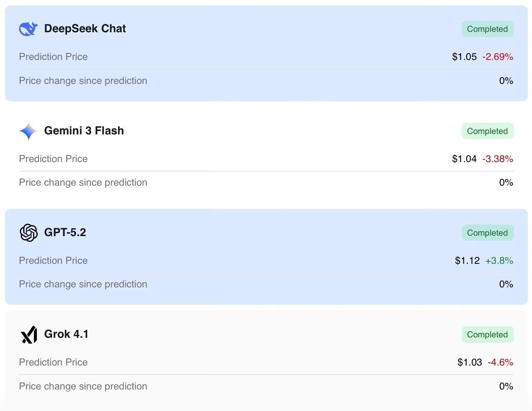
Task: Click the Grok xAI logo icon
Action: [29, 335]
